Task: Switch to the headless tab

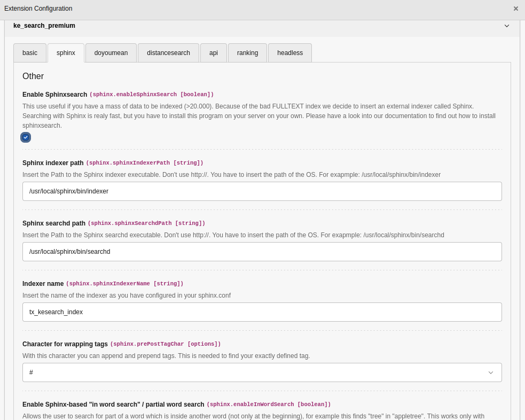Action: pyautogui.click(x=289, y=52)
